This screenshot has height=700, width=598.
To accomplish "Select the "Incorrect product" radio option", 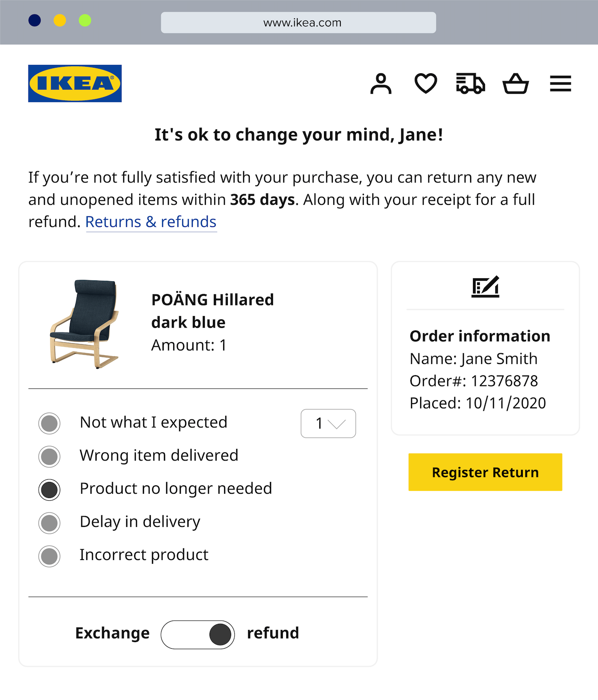I will click(x=49, y=556).
